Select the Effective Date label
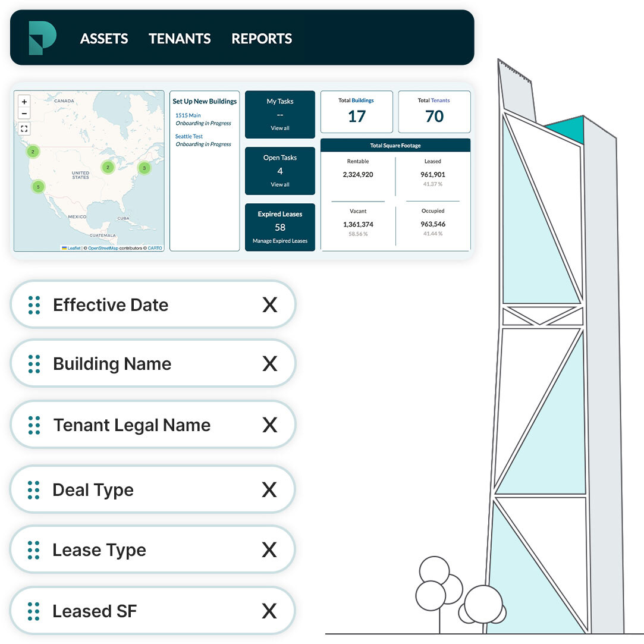This screenshot has width=644, height=644. 111,305
